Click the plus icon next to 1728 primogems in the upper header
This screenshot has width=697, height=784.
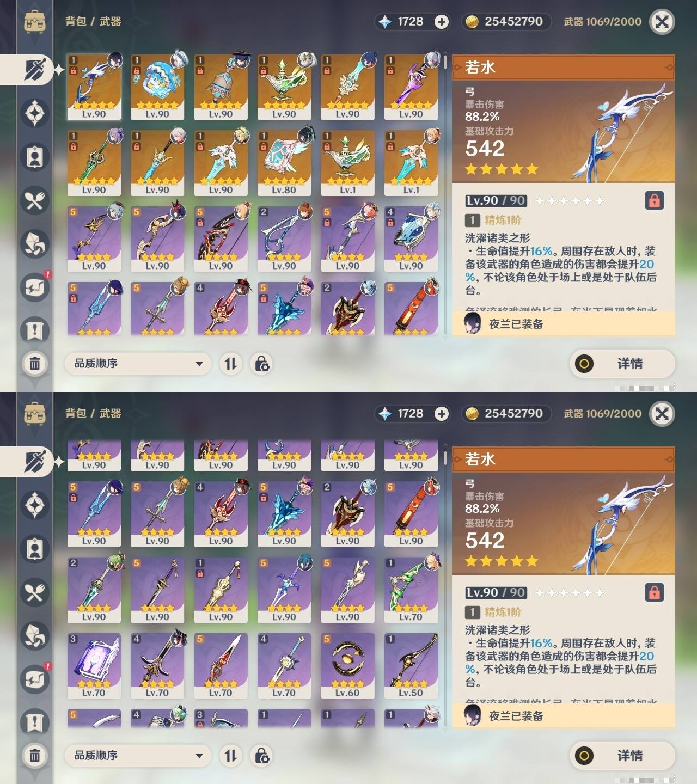[442, 22]
